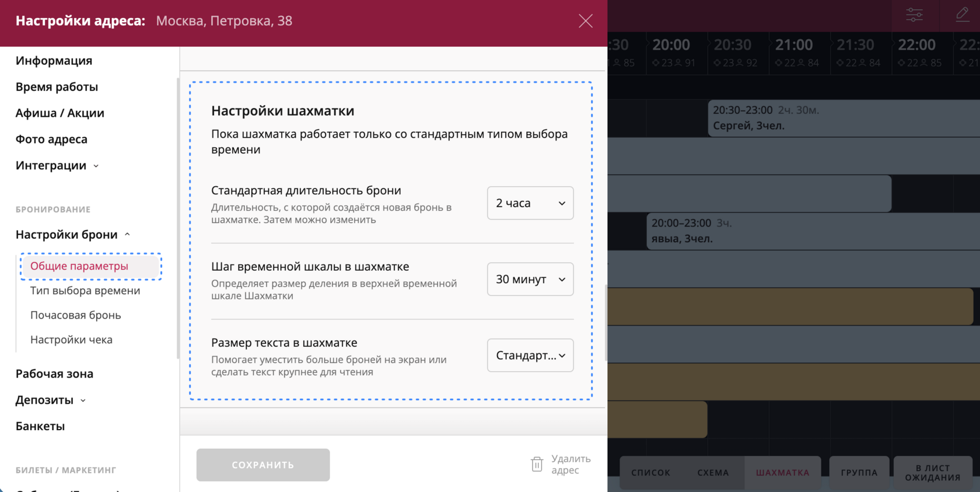
Task: Click В лист ожидания button
Action: tap(933, 473)
